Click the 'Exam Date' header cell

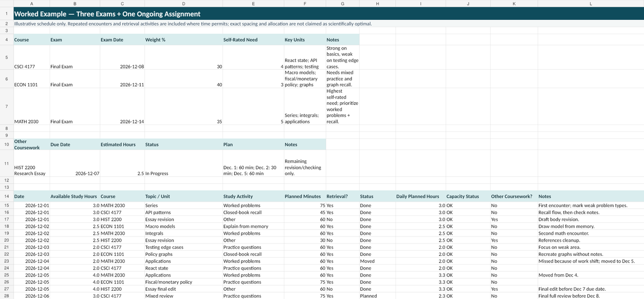point(122,40)
